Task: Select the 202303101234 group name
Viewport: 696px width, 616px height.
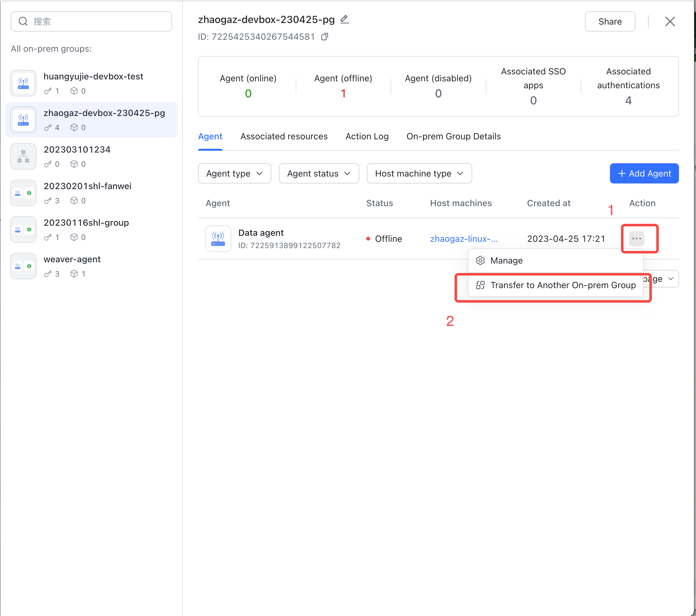Action: coord(77,149)
